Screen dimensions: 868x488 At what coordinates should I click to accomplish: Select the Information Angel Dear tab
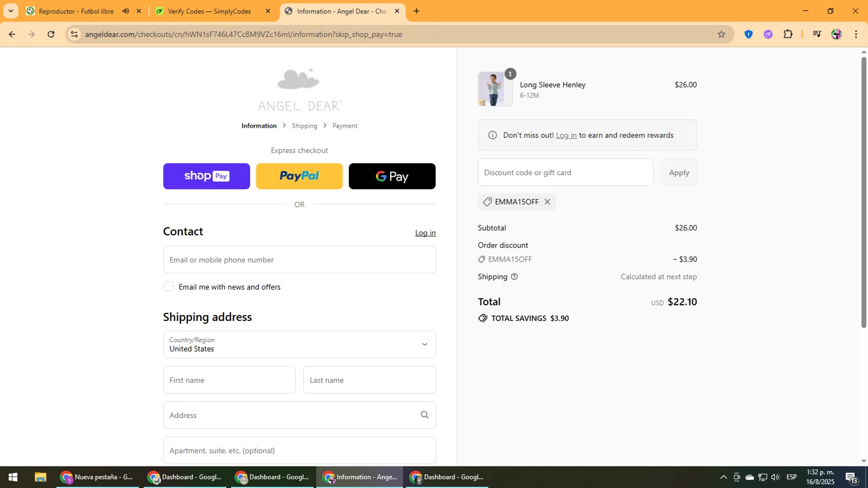tap(341, 11)
